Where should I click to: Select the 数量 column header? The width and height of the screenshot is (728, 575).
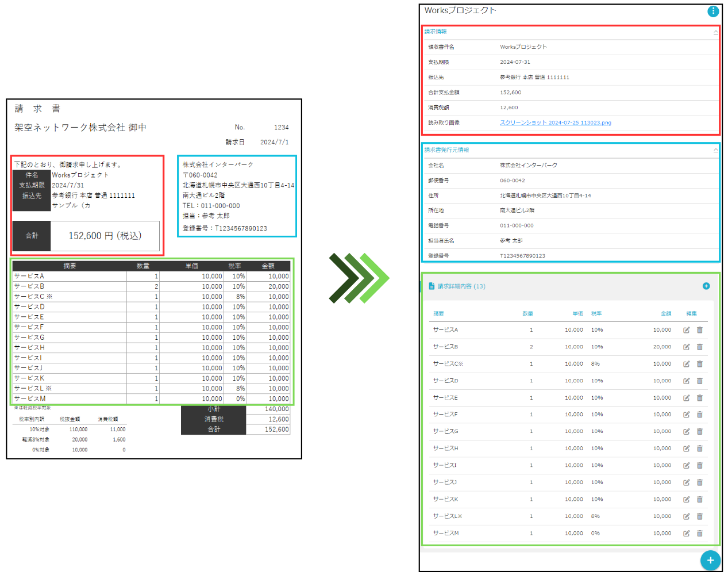coord(527,313)
